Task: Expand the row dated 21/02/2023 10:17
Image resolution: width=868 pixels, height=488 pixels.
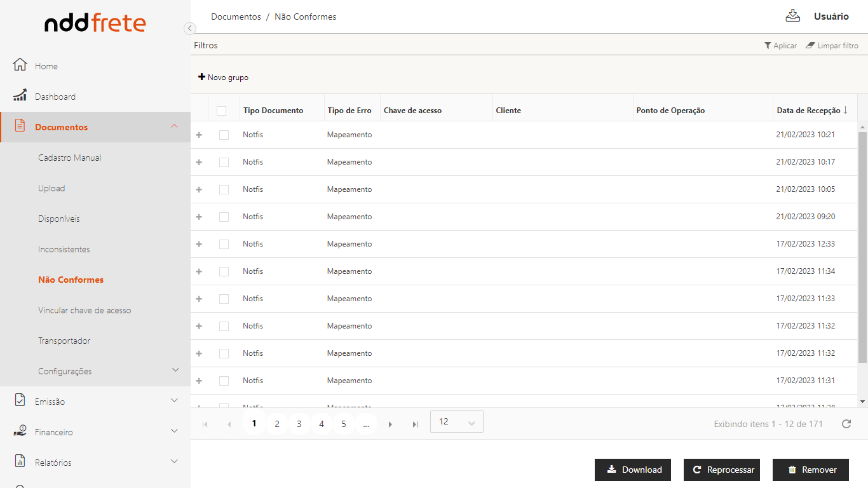Action: [199, 162]
